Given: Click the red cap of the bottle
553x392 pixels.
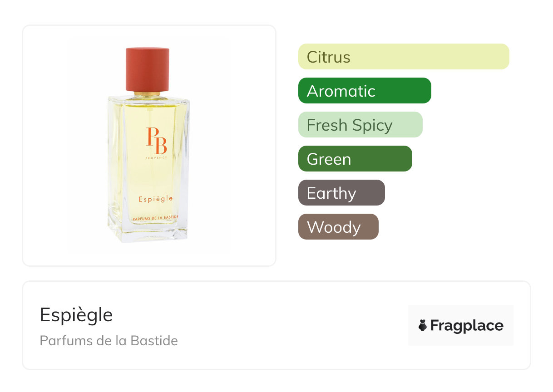Looking at the screenshot, I should click(x=148, y=70).
